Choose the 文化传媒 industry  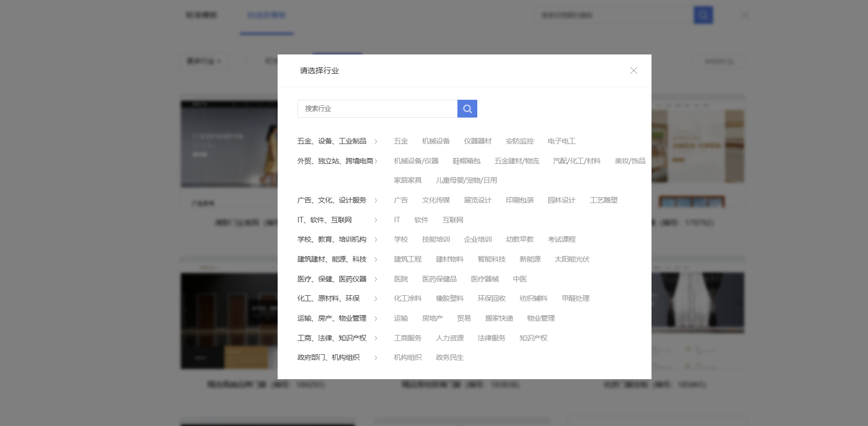[x=436, y=200]
